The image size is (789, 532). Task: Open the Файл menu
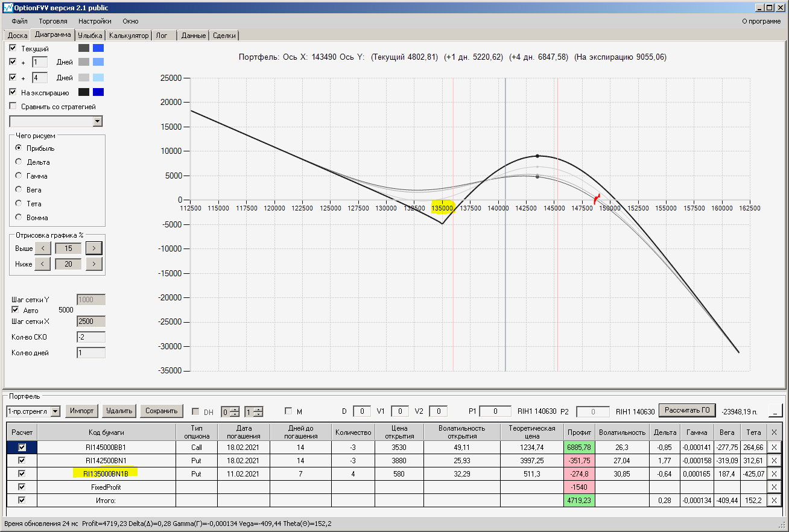click(x=19, y=21)
